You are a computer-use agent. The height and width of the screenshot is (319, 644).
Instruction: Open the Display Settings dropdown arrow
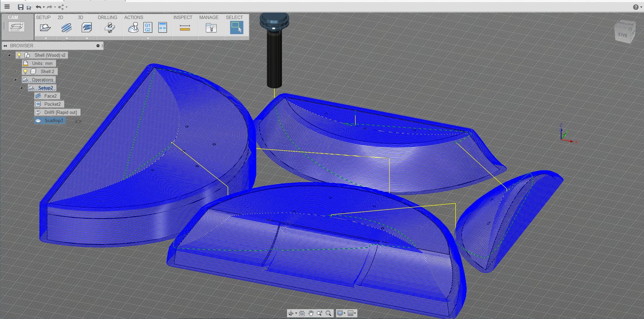(344, 314)
